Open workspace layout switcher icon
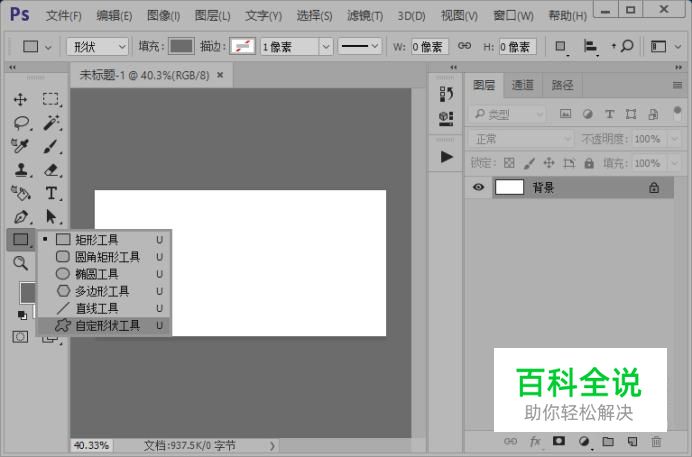This screenshot has width=692, height=457. pos(658,46)
